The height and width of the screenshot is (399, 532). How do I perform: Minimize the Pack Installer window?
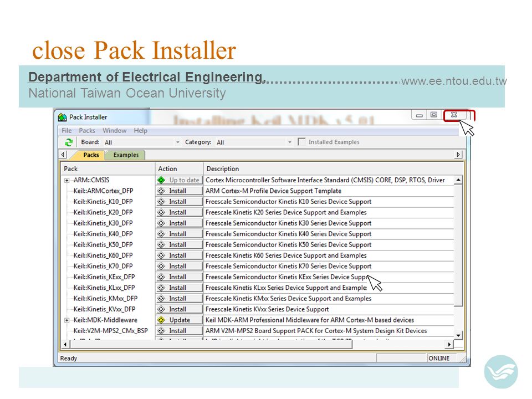tap(420, 115)
